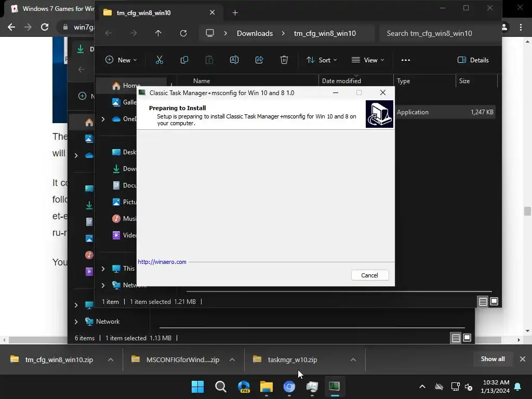Image resolution: width=532 pixels, height=399 pixels.
Task: Click the Copy icon in Explorer toolbar
Action: (x=184, y=60)
